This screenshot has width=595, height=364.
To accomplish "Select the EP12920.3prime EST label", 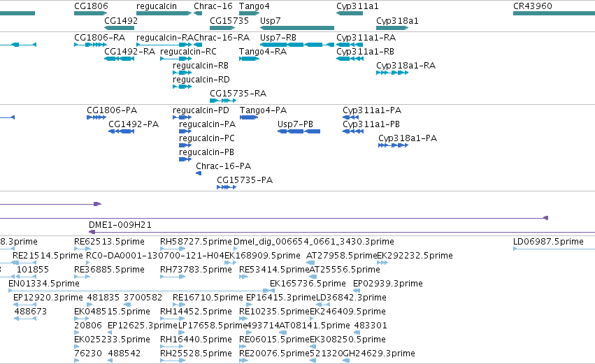I will coord(48,298).
